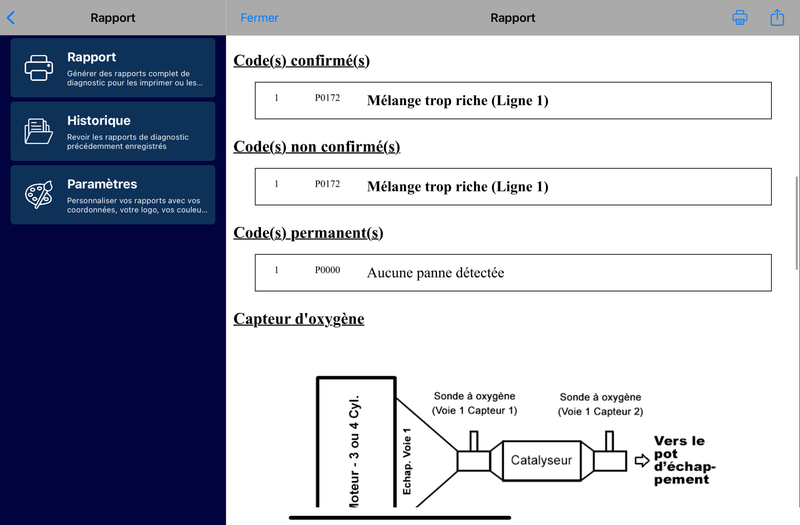Image resolution: width=800 pixels, height=525 pixels.
Task: Click the Moteur - 3 ou 4 Cyl. block
Action: (356, 442)
